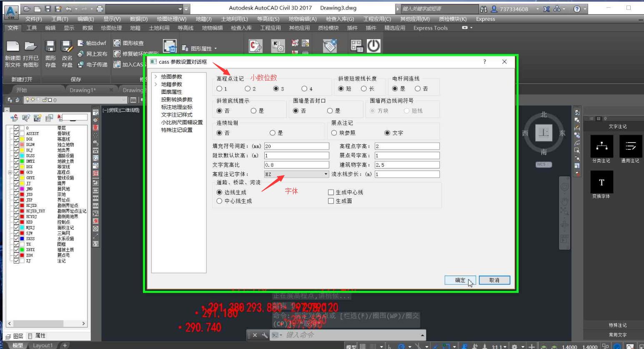
Task: Click the quick access print icon
Action: (x=100, y=8)
